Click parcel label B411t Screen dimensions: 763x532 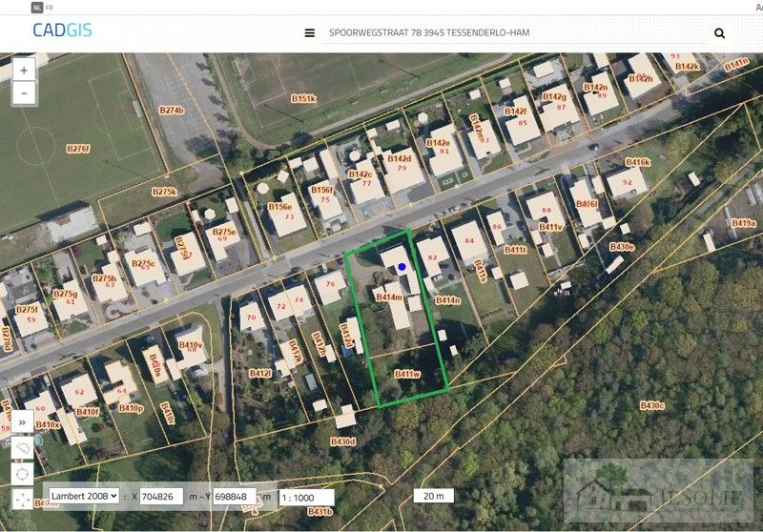click(515, 250)
